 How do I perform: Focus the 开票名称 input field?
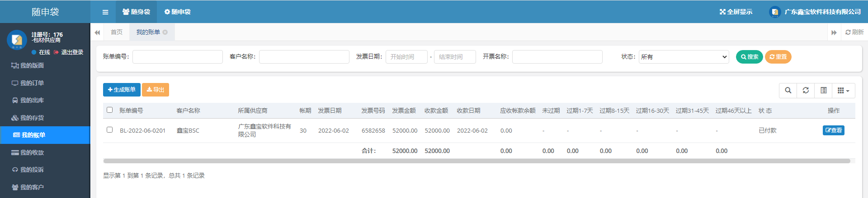tap(557, 57)
